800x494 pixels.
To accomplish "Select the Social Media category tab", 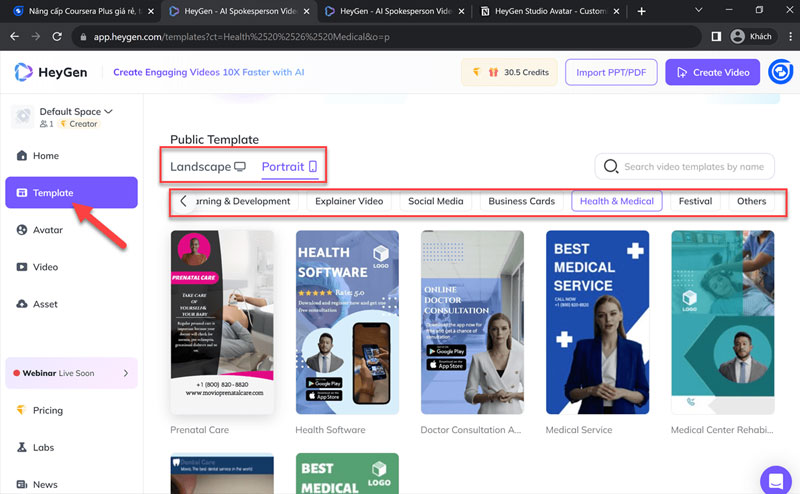I will tap(435, 201).
